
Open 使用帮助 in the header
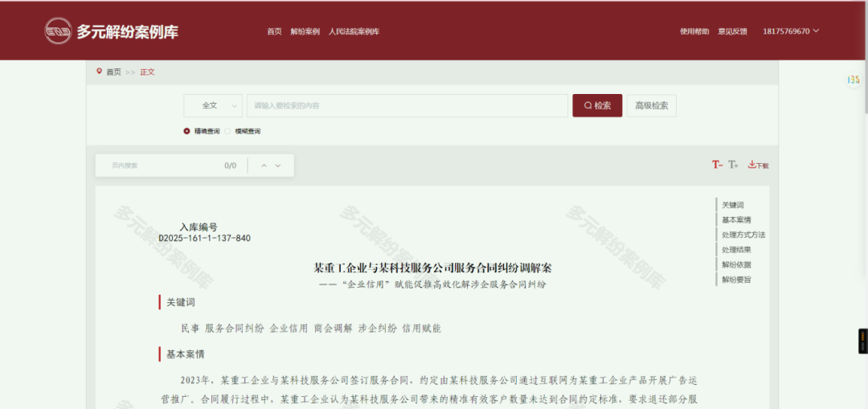694,31
